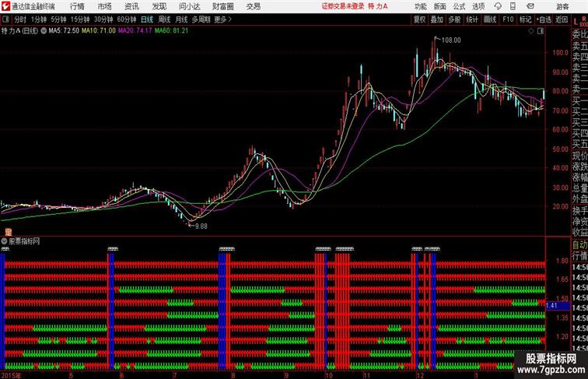Switch to 分时 chart period
Image resolution: width=588 pixels, height=379 pixels.
[x=20, y=19]
